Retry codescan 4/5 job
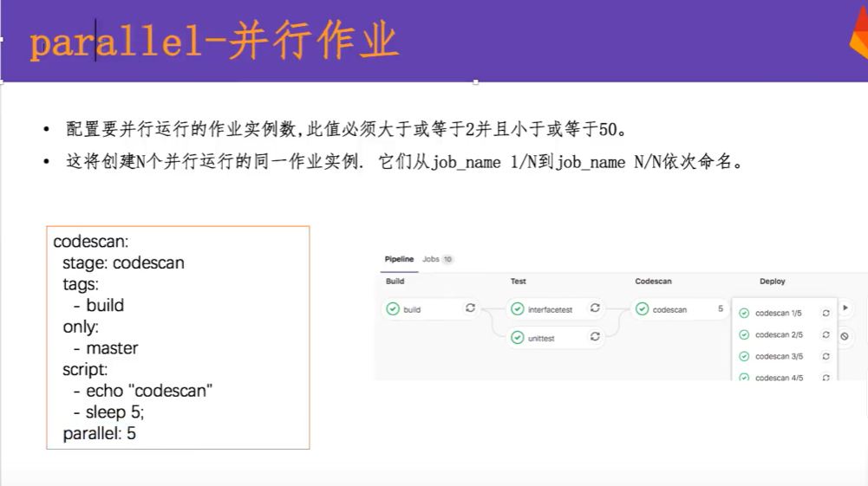Image resolution: width=868 pixels, height=486 pixels. coord(826,378)
